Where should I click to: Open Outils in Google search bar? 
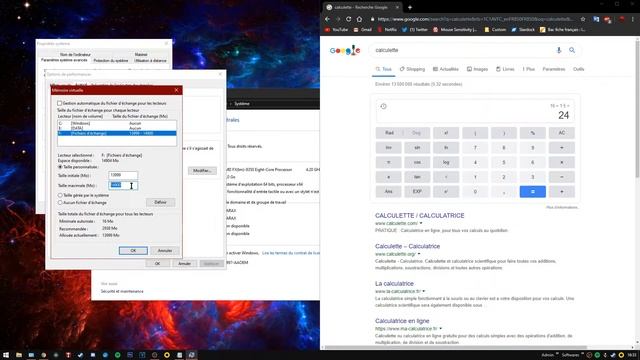pyautogui.click(x=578, y=69)
